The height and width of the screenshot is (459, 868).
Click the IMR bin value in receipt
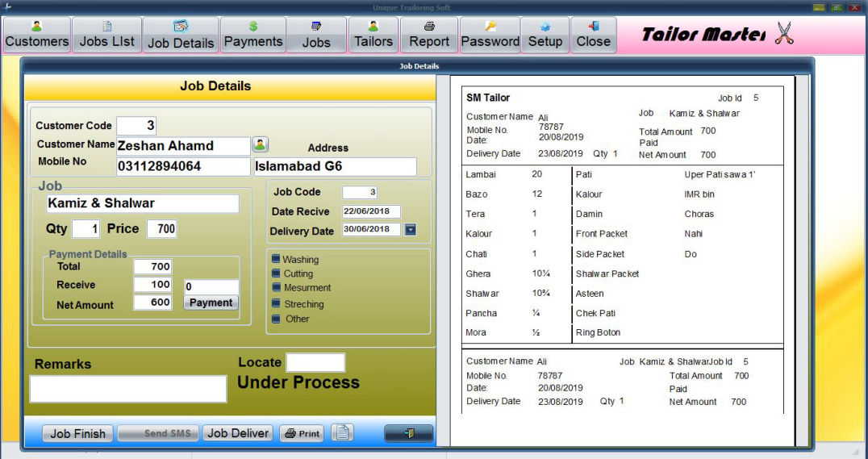click(699, 194)
